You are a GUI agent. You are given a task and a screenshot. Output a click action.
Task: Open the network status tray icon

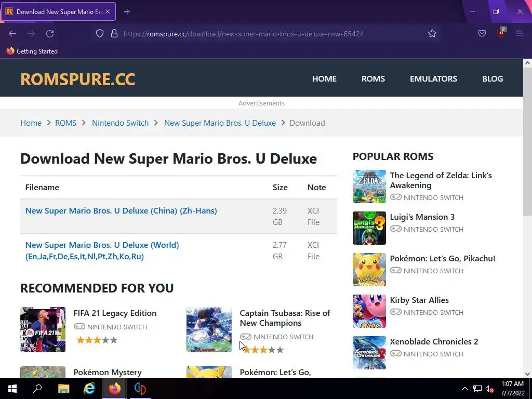coord(477,389)
